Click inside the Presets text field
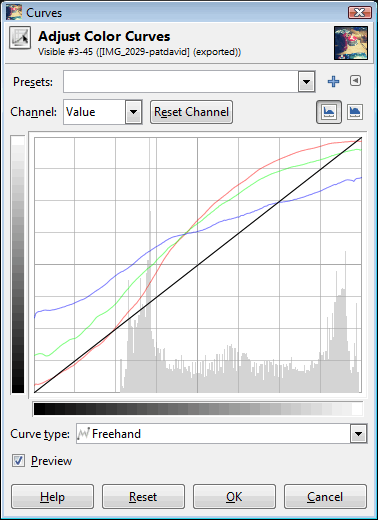Screen dimensions: 378x520 click(181, 82)
